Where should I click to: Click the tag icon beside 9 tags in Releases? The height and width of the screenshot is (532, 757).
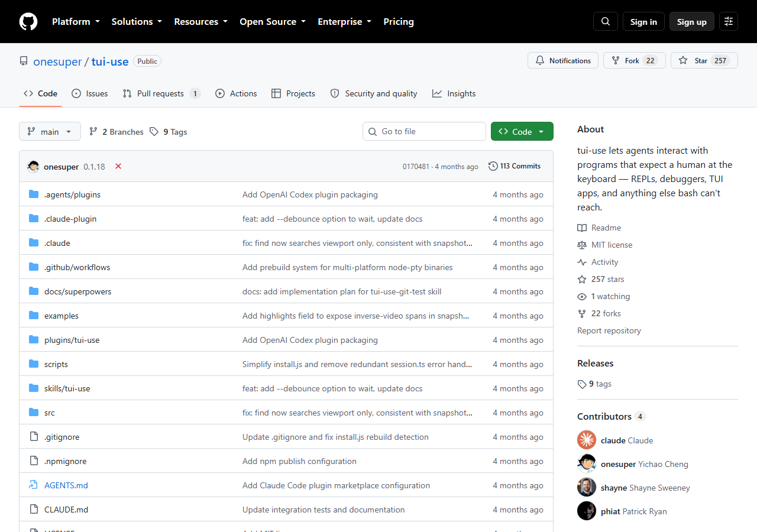coord(582,384)
